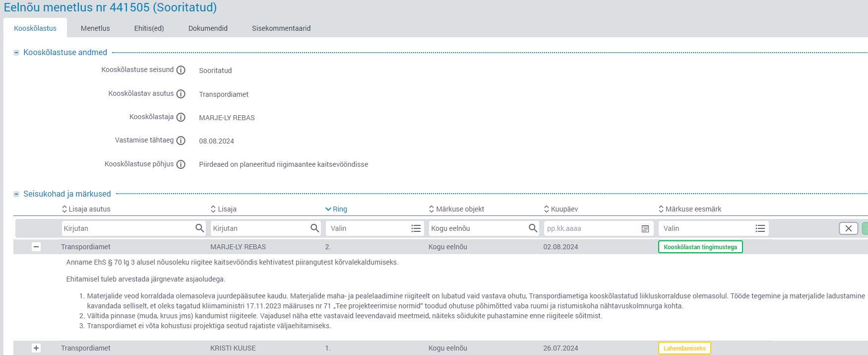Open Ehitis(ed) tab
Viewport: 868px width, 355px height.
point(149,28)
